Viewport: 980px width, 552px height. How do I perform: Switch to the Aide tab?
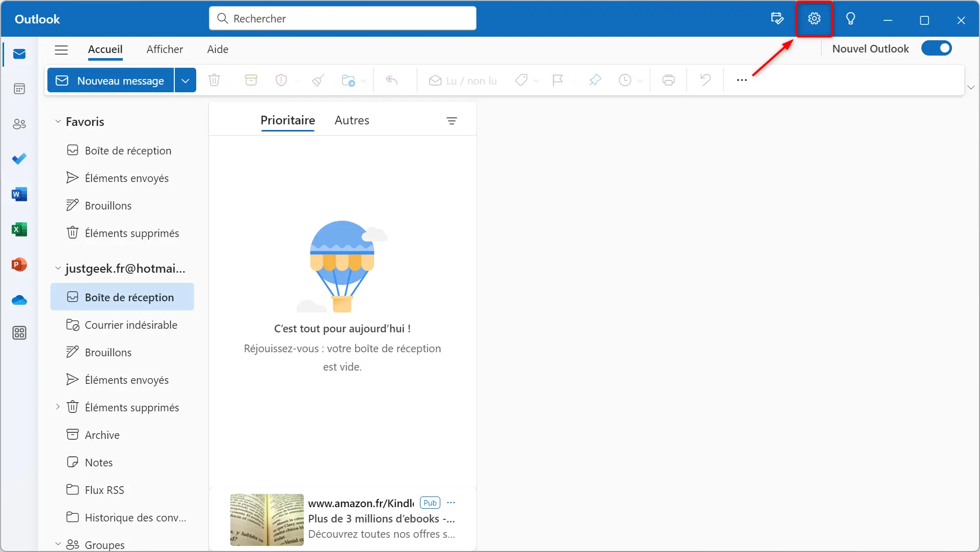[218, 49]
